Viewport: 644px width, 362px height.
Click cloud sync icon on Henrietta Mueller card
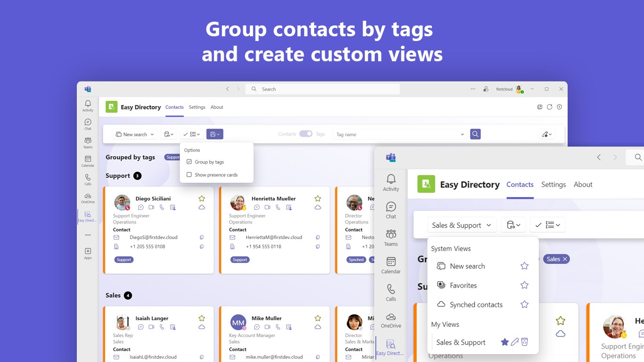[x=318, y=207]
